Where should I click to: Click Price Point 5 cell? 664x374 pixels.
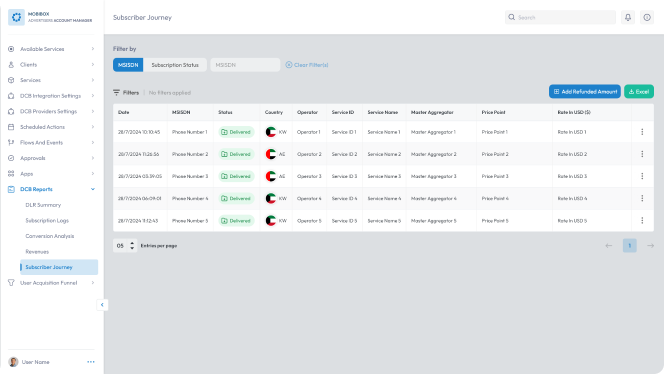coord(495,221)
